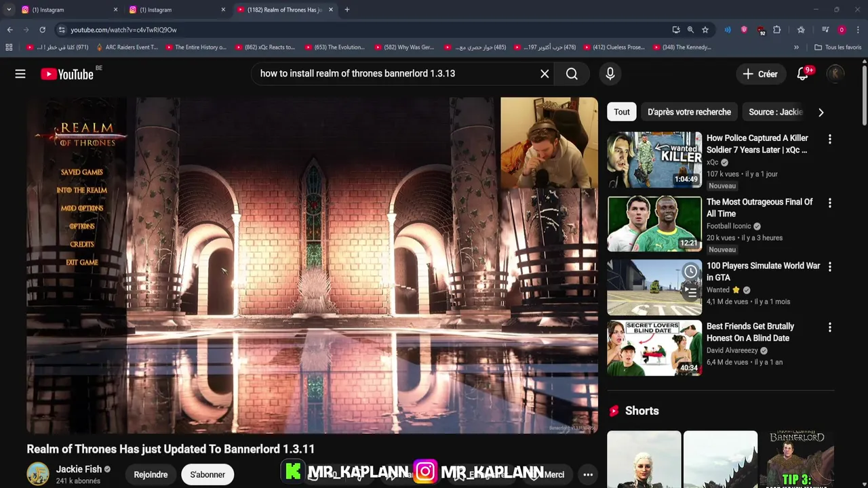Close the Realm of Thrones tab

[x=331, y=9]
